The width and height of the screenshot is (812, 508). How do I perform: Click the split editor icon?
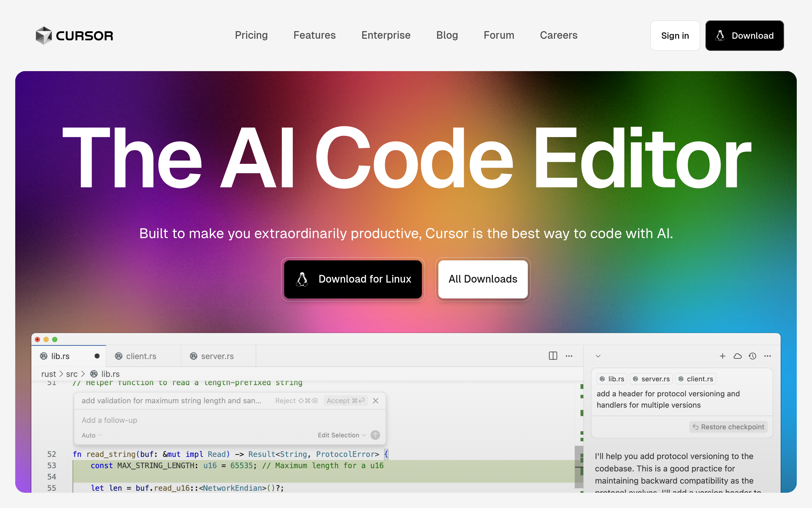pos(553,356)
